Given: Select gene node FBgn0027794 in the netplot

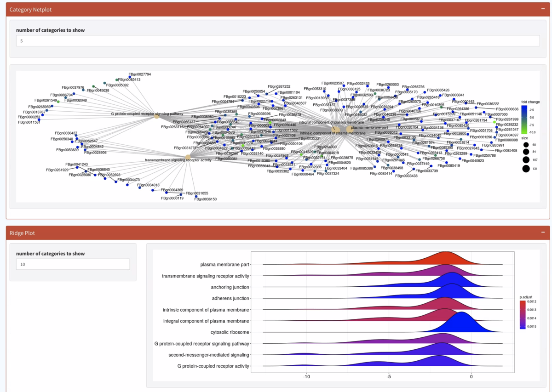Looking at the screenshot, I should tap(130, 77).
